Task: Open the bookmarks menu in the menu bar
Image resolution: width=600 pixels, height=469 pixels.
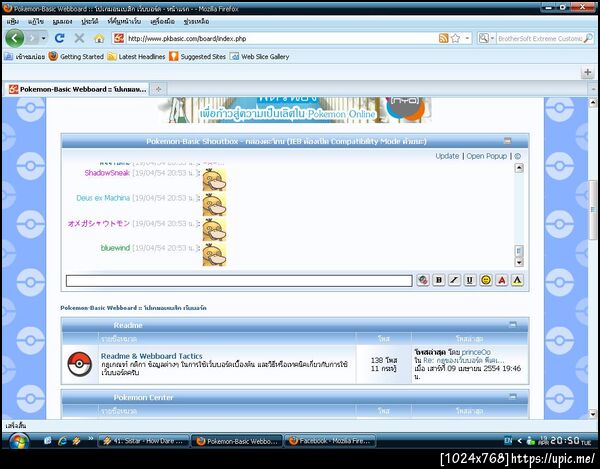Action: 124,21
